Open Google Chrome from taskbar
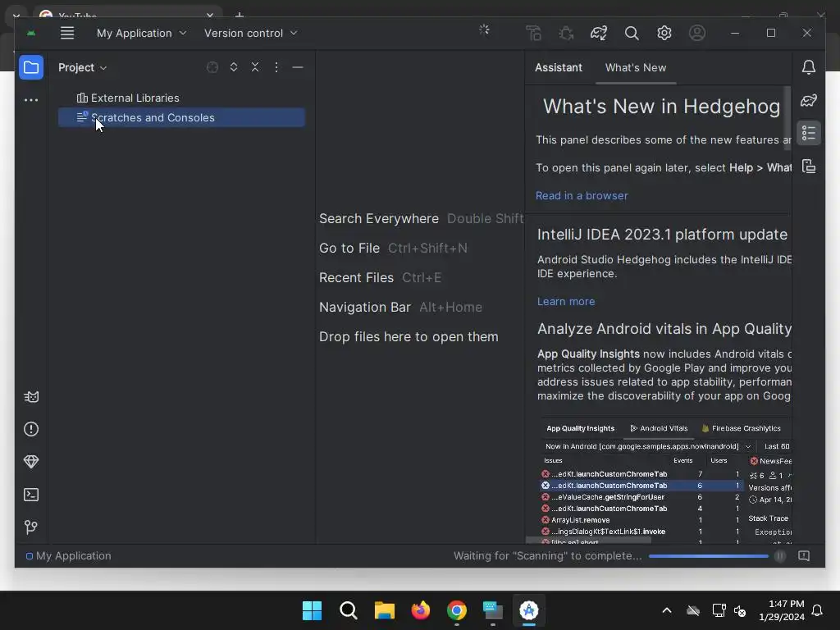 click(457, 610)
